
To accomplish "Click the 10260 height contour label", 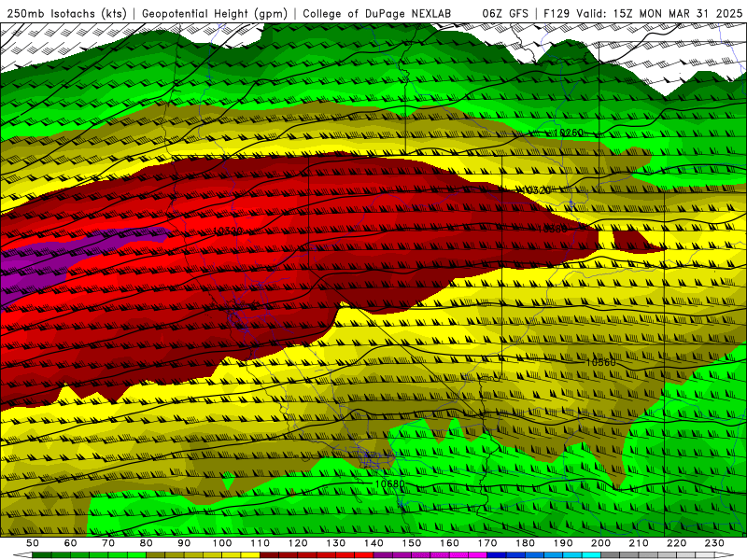I will pos(569,133).
